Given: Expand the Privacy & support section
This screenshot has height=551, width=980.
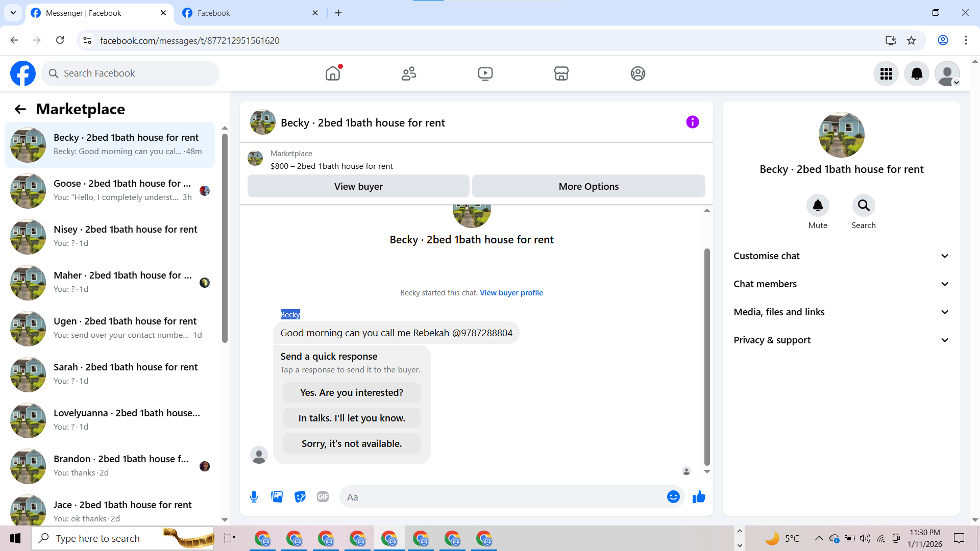Looking at the screenshot, I should (x=841, y=340).
